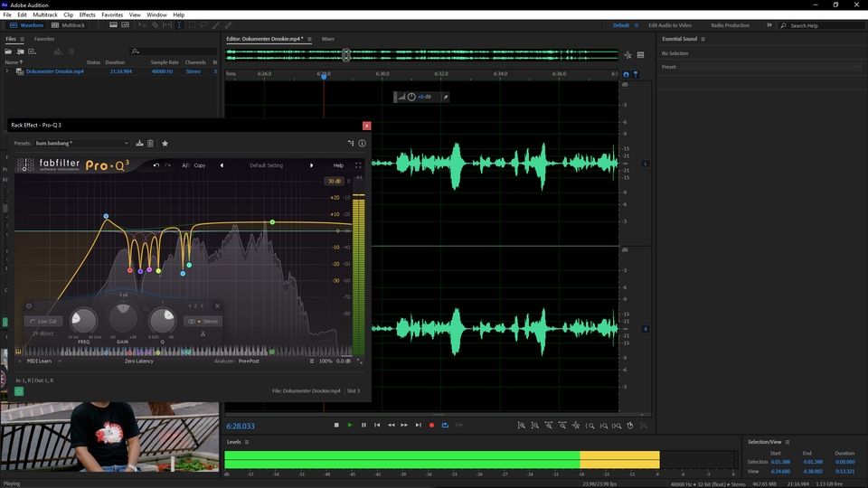The image size is (868, 488).
Task: Show Spectral Frequency Display
Action: point(114,25)
